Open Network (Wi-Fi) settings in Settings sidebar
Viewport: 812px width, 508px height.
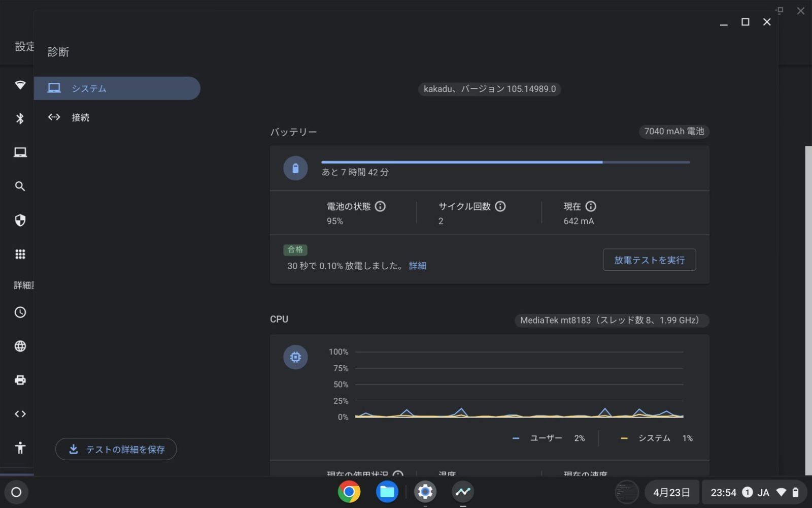(20, 85)
